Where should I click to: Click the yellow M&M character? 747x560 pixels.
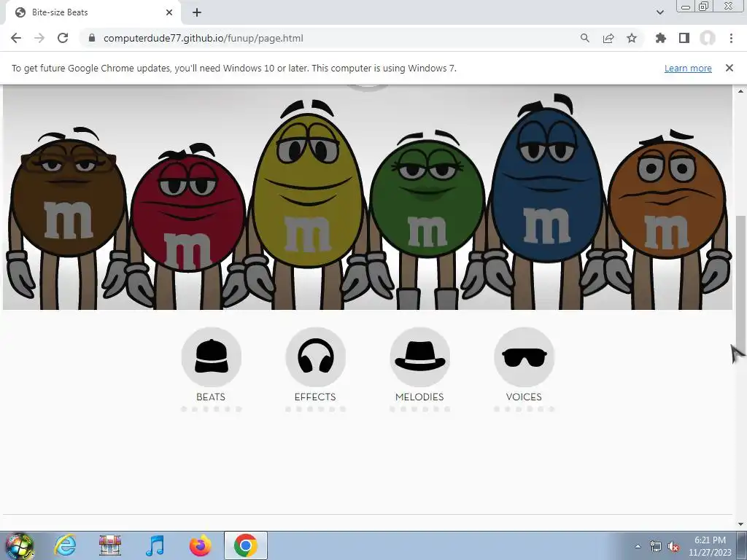coord(307,190)
